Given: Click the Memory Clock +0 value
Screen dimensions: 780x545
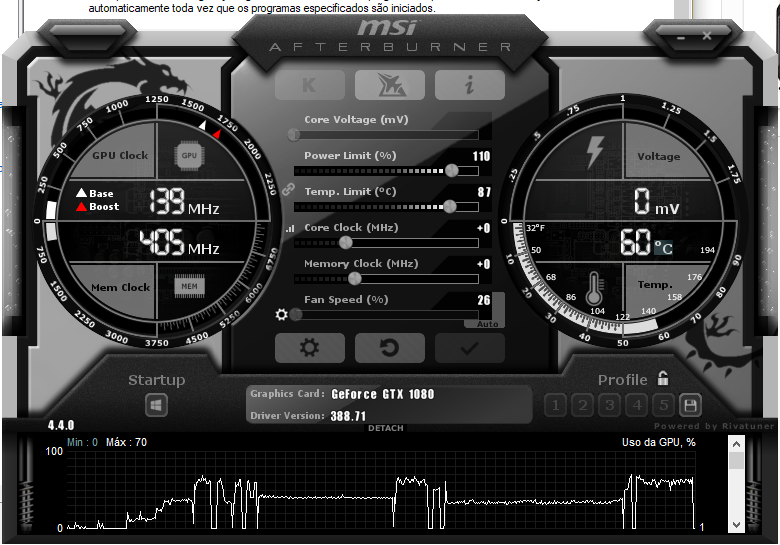Looking at the screenshot, I should (x=484, y=264).
